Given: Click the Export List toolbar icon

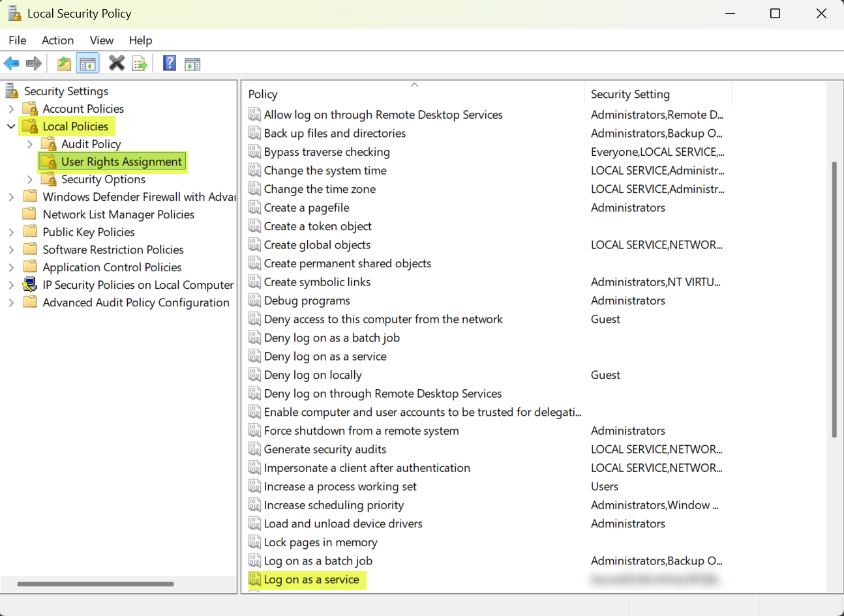Looking at the screenshot, I should [139, 63].
